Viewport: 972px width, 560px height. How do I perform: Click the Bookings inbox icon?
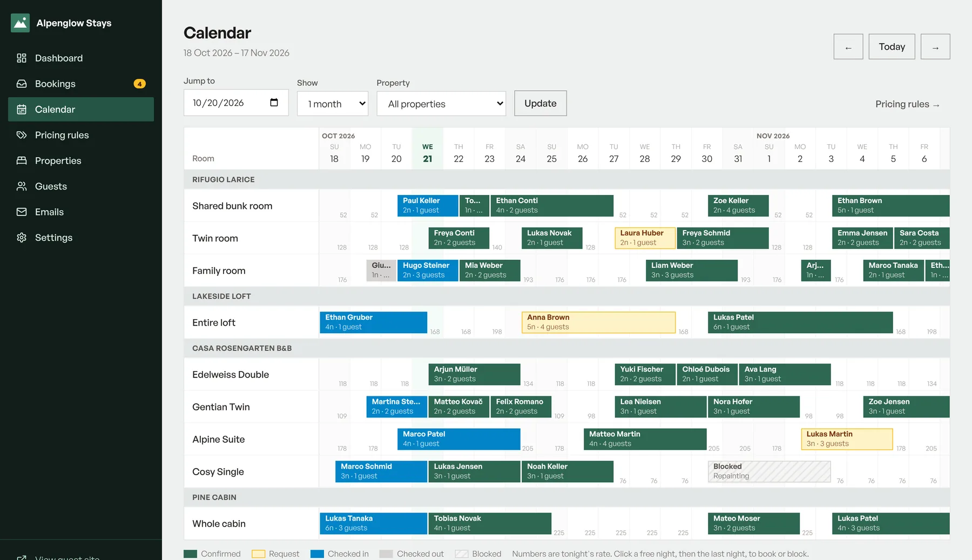tap(22, 84)
